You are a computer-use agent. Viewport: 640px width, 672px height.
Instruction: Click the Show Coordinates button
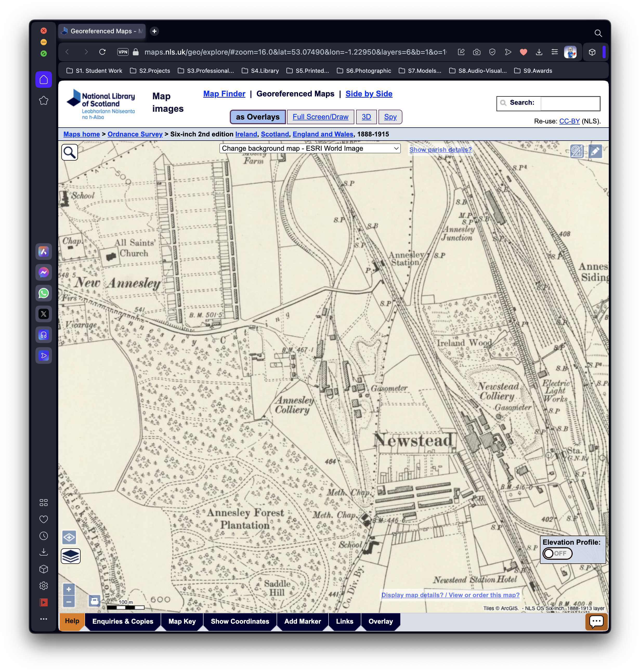click(x=240, y=621)
